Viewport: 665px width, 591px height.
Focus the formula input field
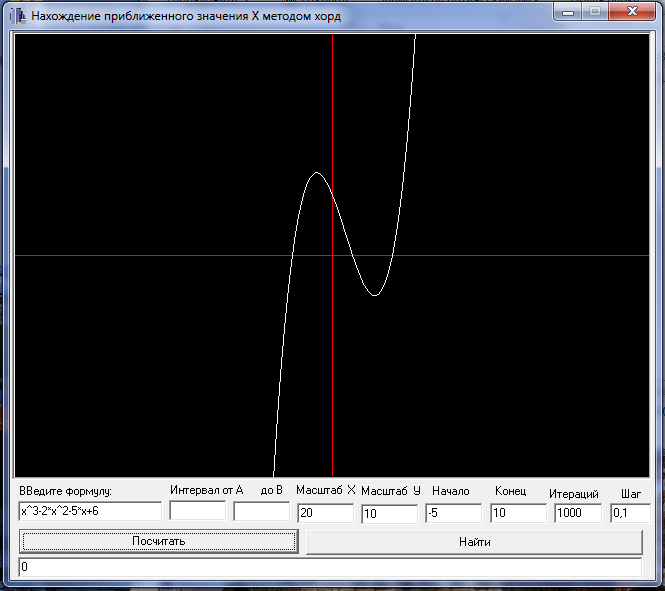(x=90, y=511)
